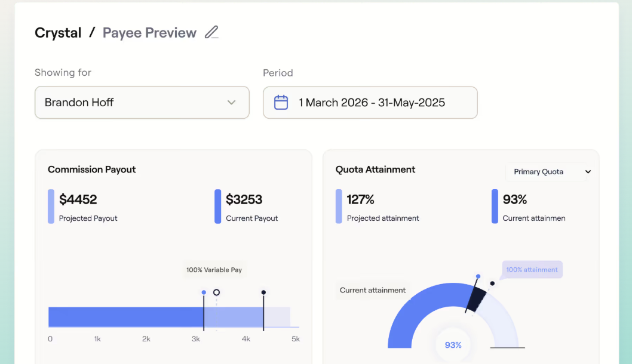This screenshot has height=364, width=632.
Task: Click the 100% Variable Pay label
Action: click(214, 270)
